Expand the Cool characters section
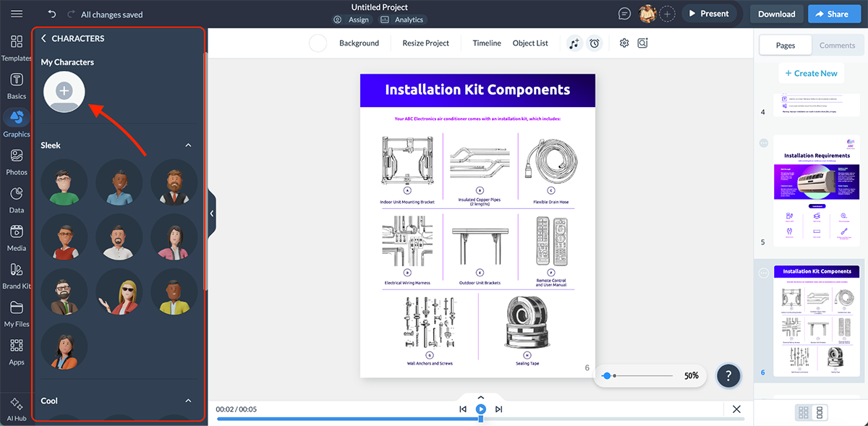Image resolution: width=868 pixels, height=426 pixels. 188,401
